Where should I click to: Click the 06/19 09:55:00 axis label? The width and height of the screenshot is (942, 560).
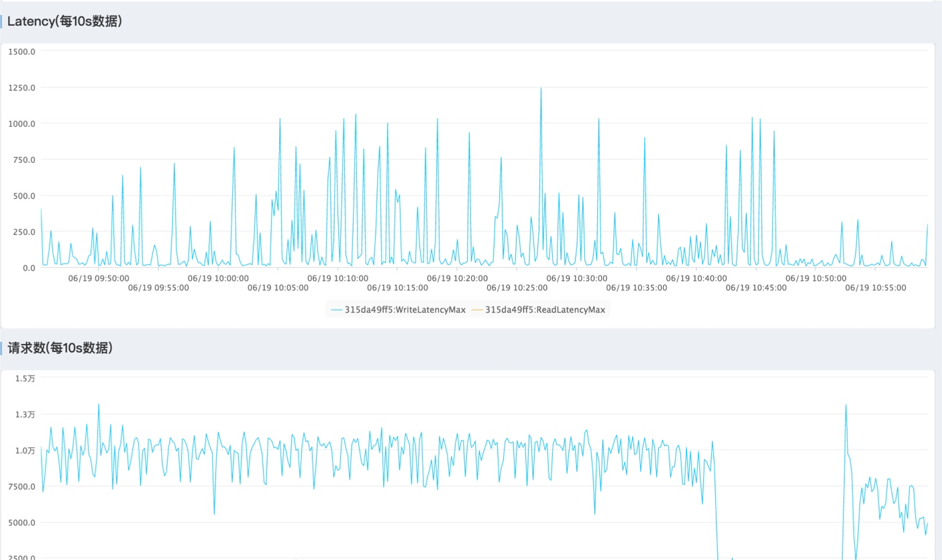tap(158, 288)
